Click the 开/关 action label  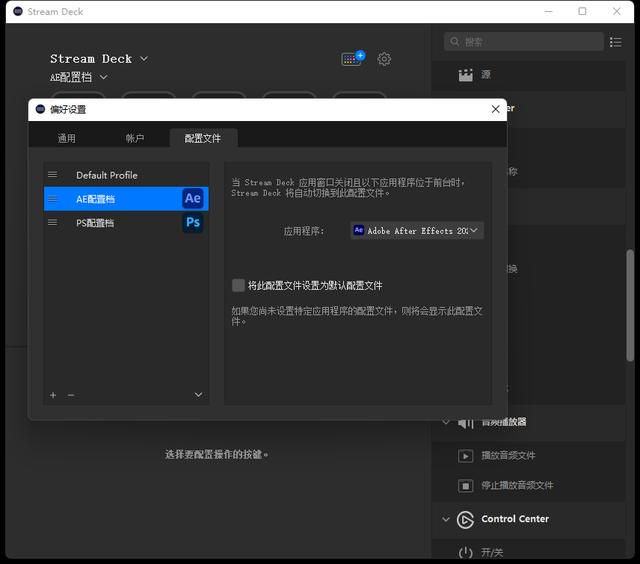(x=492, y=553)
